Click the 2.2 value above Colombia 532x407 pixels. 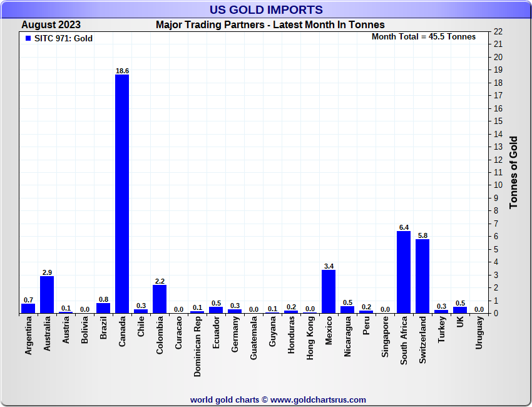click(160, 281)
